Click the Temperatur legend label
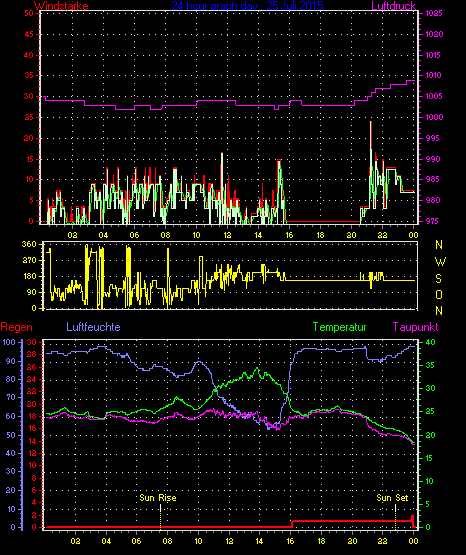The height and width of the screenshot is (555, 466). [x=339, y=327]
